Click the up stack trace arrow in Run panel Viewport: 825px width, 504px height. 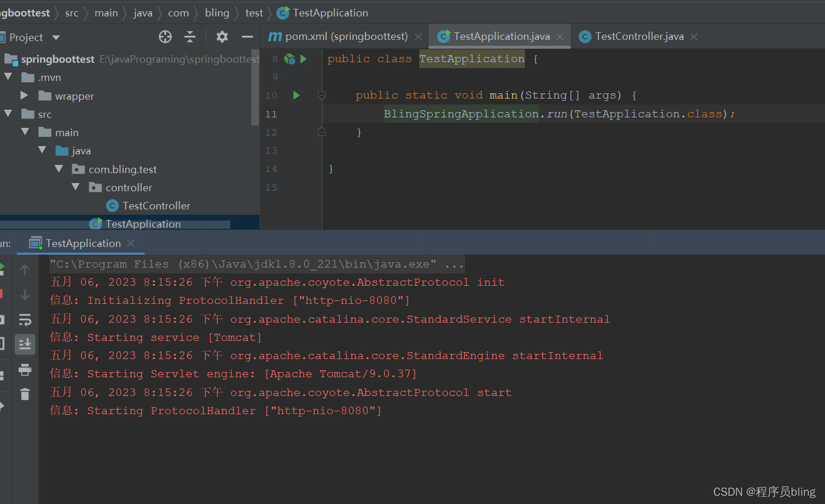coord(25,270)
